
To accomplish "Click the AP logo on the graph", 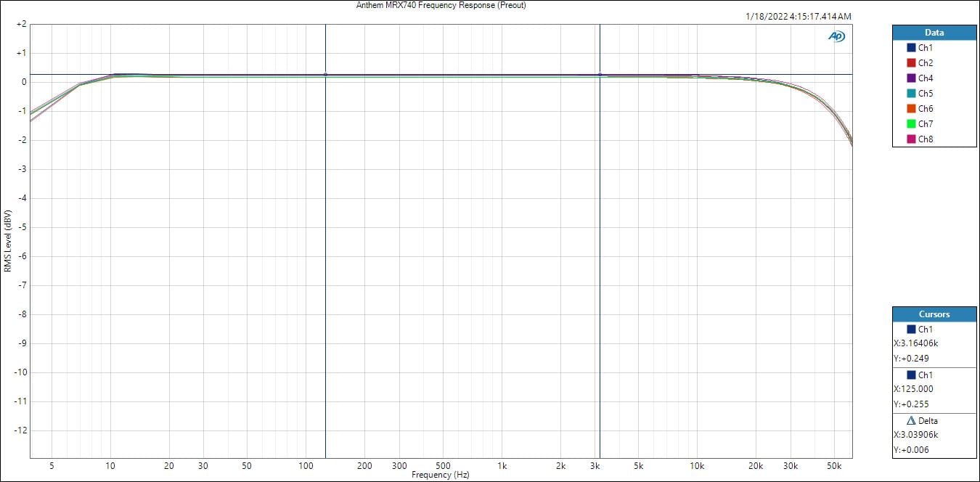I will (837, 36).
